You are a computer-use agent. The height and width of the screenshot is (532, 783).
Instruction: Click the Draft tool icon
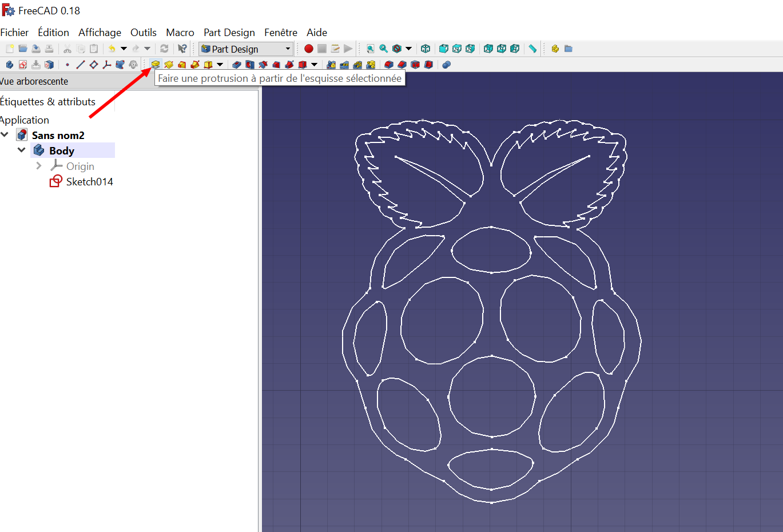[415, 65]
